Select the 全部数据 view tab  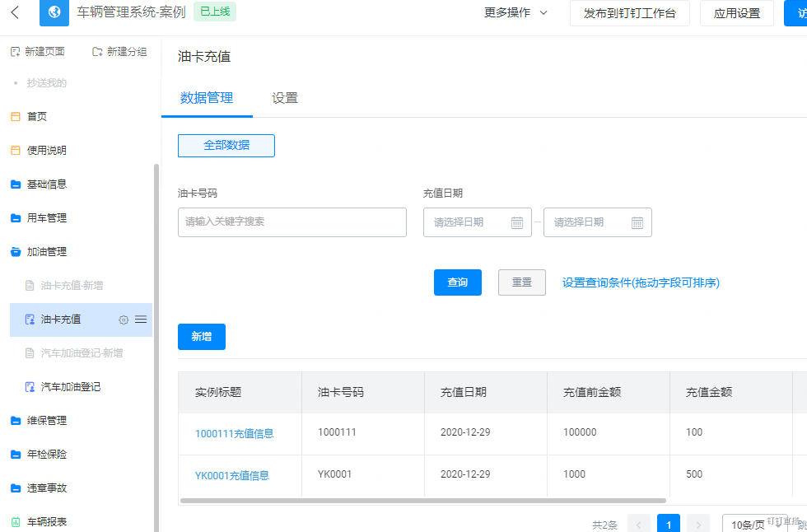226,146
